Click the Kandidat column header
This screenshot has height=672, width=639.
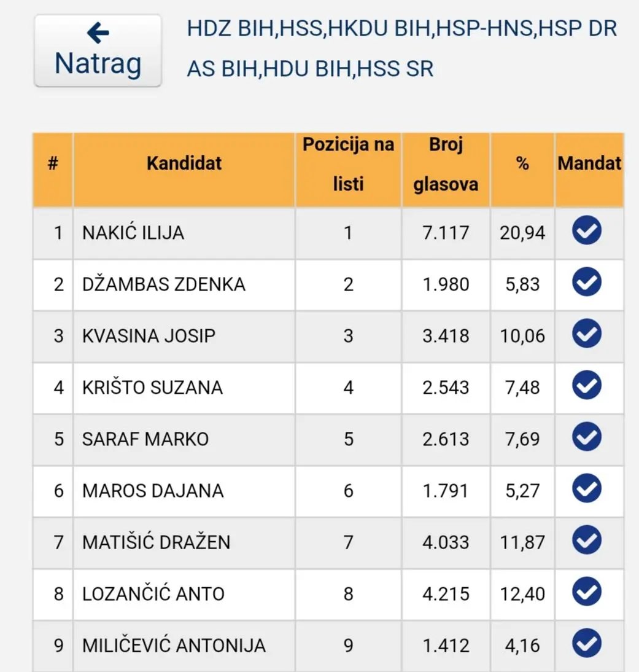[x=184, y=163]
